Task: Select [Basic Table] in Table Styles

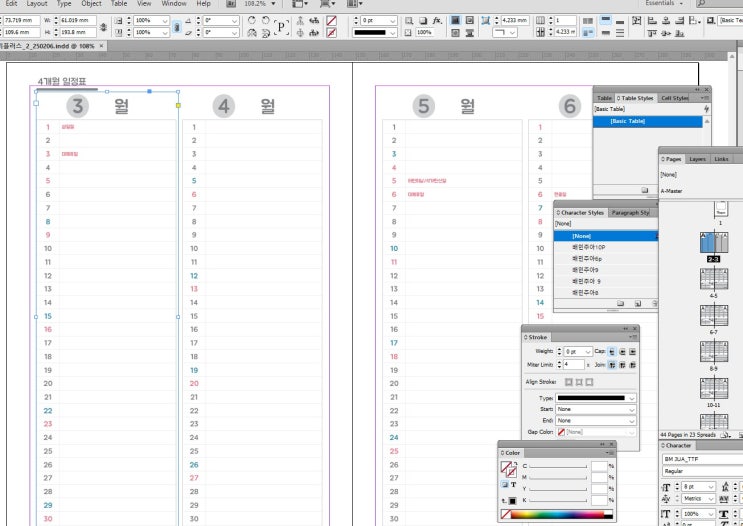Action: (x=647, y=121)
